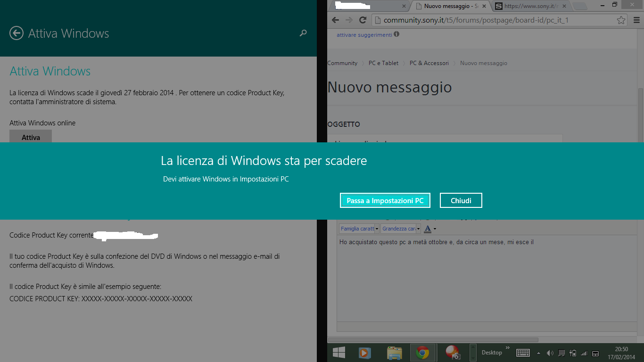Screen dimensions: 644x362
Task: Open a new Chrome tab
Action: [x=580, y=6]
